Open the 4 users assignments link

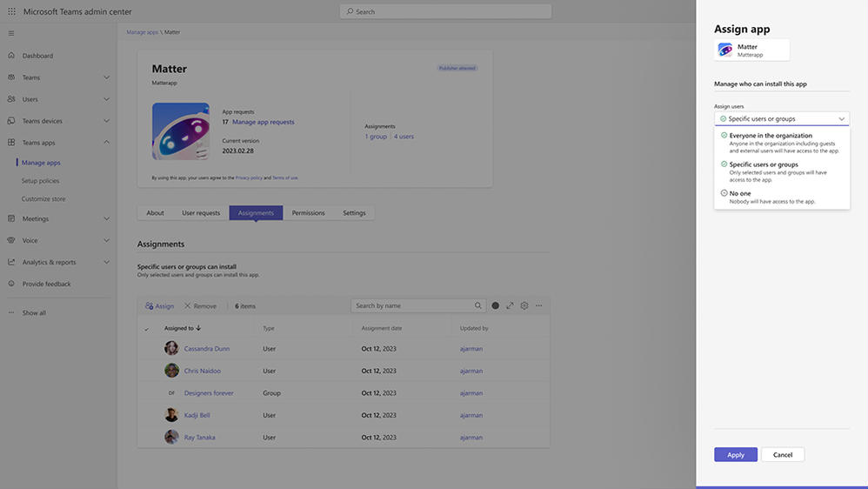click(404, 137)
